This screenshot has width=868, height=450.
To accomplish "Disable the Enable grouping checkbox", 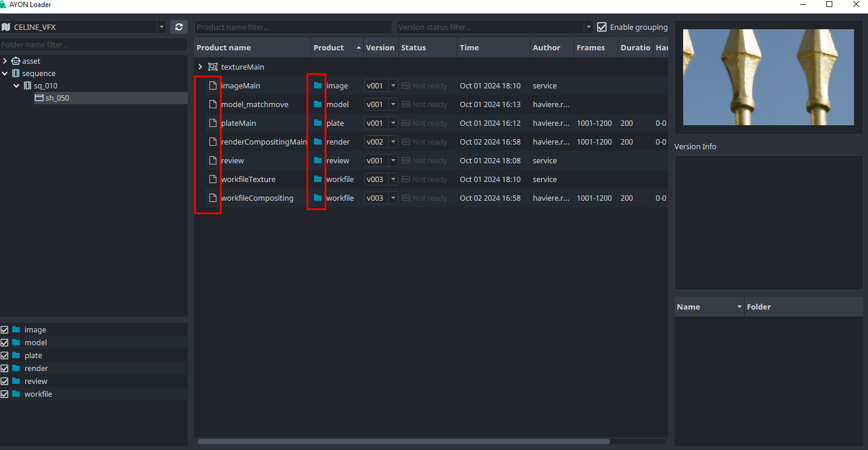I will (602, 27).
